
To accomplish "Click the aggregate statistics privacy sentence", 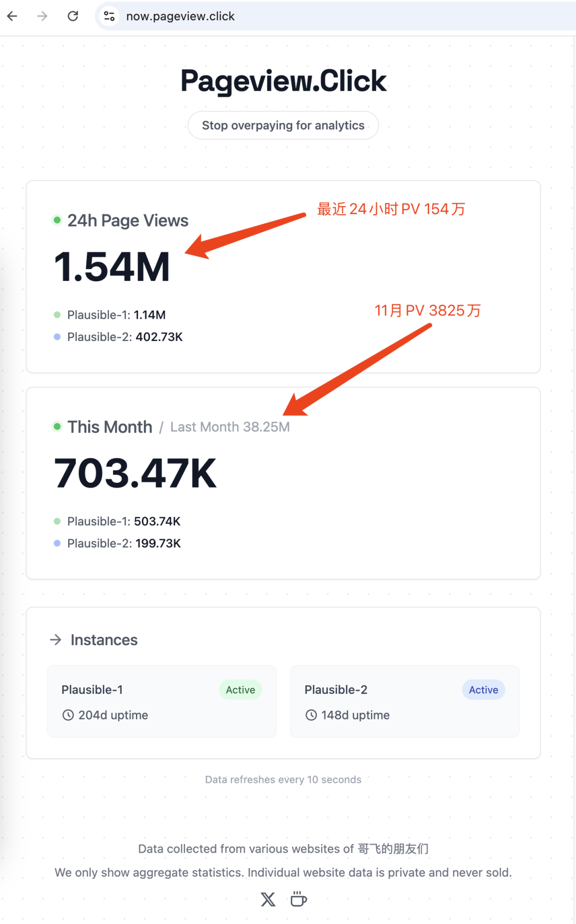I will (x=283, y=872).
